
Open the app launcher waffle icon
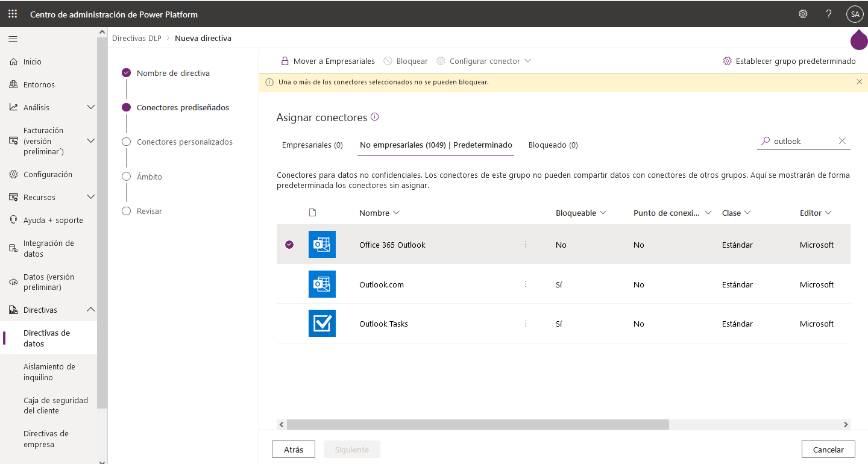click(x=12, y=13)
